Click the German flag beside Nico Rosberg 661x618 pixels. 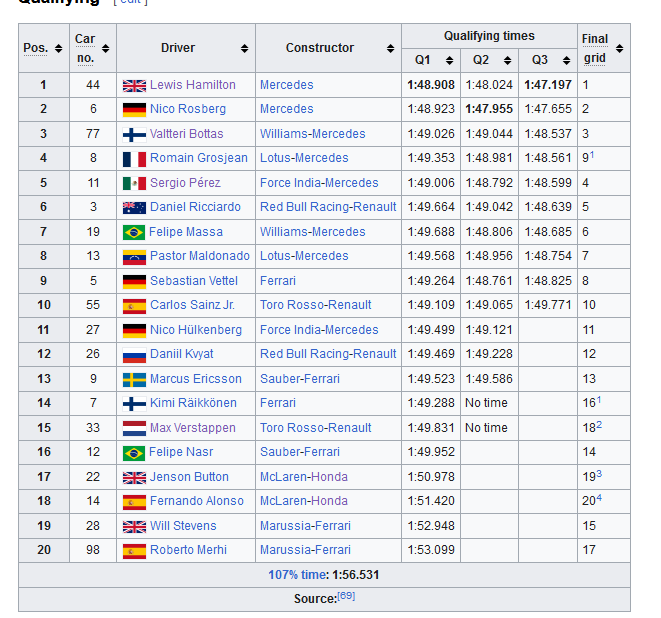click(x=134, y=110)
